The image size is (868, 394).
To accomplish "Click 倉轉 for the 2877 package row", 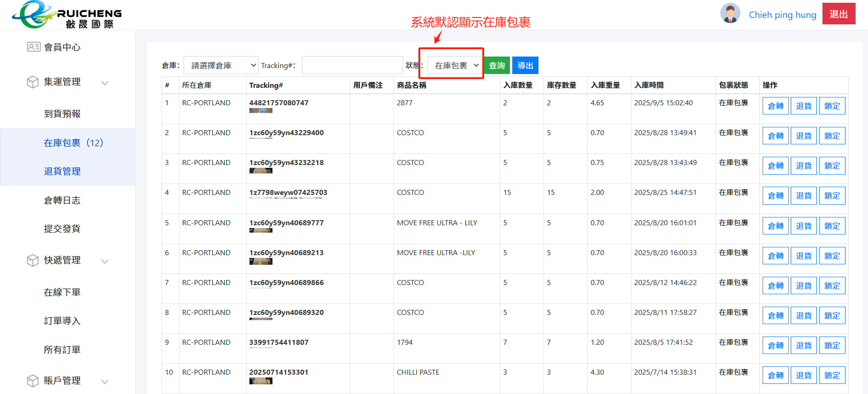I will (775, 106).
